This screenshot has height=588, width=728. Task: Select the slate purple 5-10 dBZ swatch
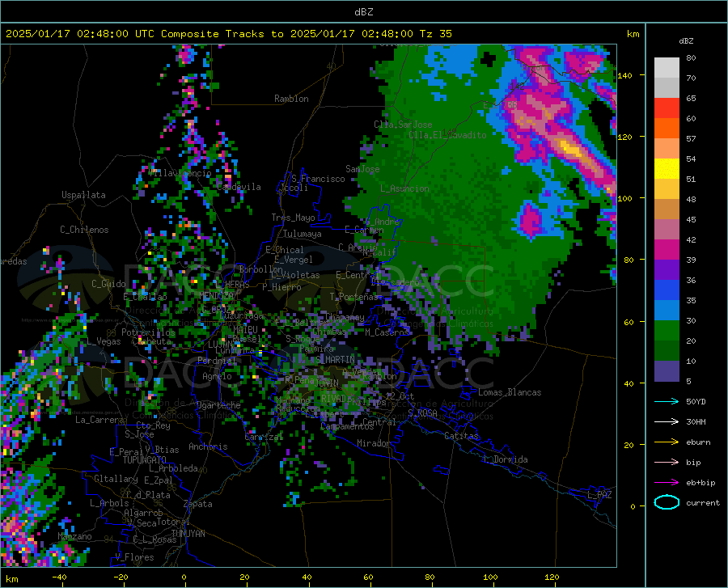pos(667,371)
